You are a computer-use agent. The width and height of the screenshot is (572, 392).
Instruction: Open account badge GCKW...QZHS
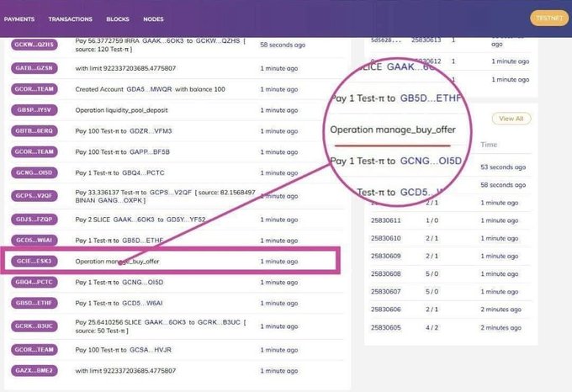34,45
